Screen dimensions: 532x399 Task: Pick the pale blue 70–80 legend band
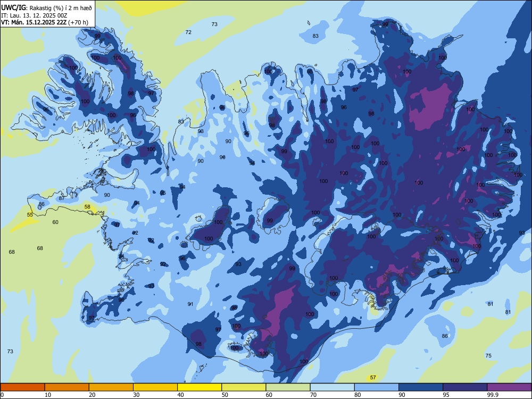click(332, 387)
